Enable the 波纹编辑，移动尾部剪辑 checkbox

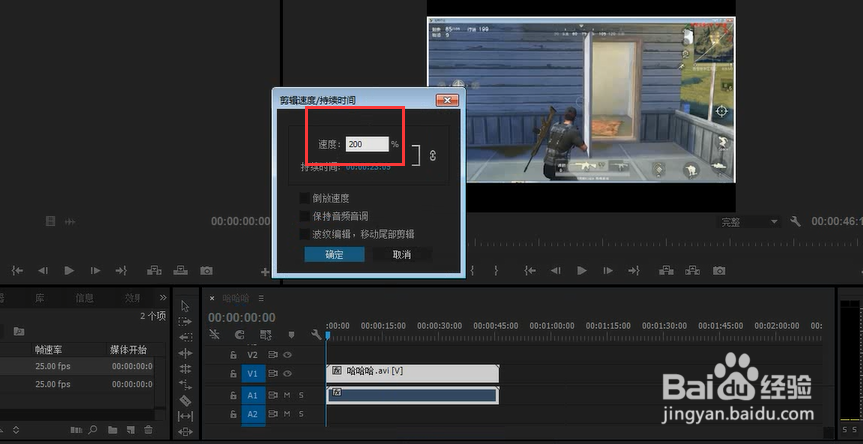click(x=304, y=234)
